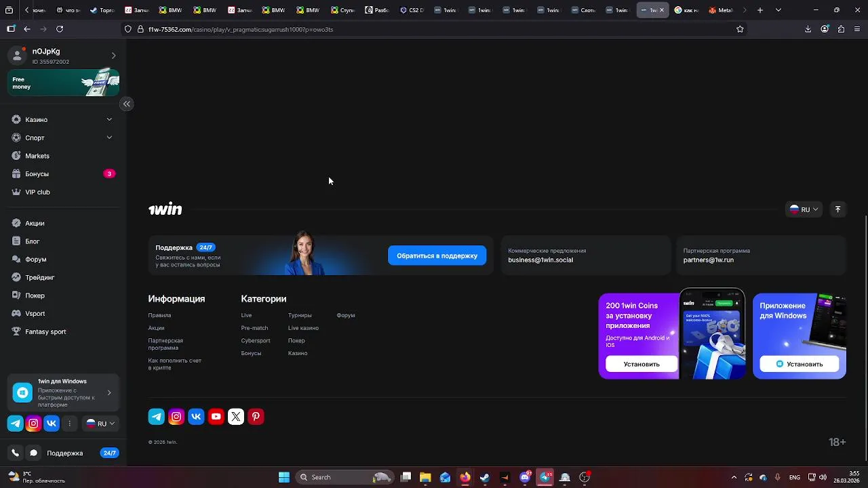Open the Free money banner
This screenshot has height=488, width=868.
coord(64,83)
